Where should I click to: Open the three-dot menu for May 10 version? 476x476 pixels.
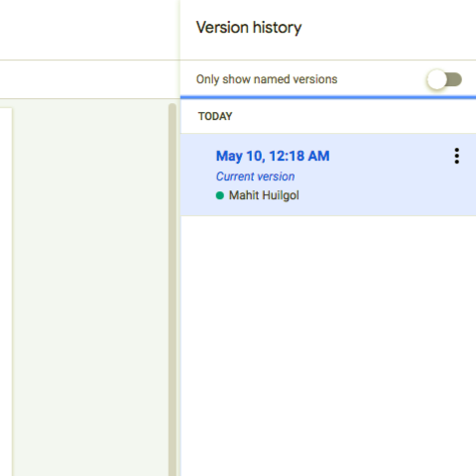[x=456, y=156]
